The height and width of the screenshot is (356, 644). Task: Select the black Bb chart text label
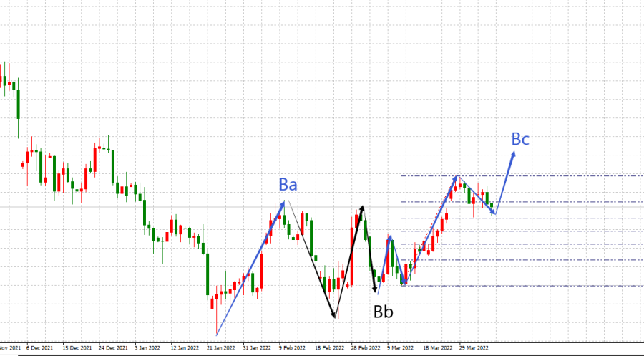[x=384, y=312]
